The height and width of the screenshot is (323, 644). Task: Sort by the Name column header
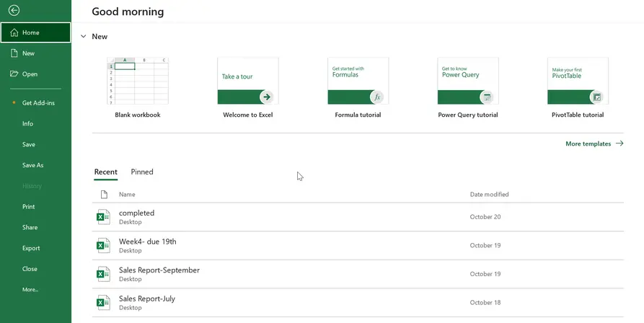[x=127, y=195]
